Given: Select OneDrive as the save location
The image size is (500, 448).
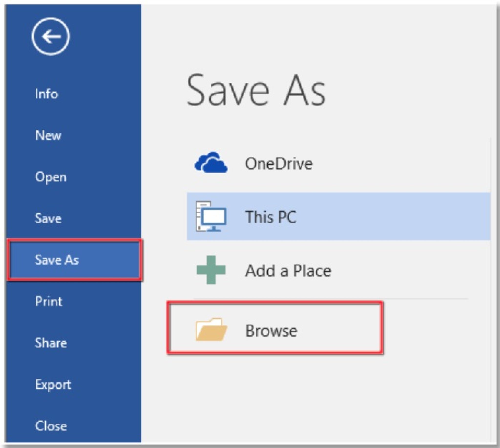Looking at the screenshot, I should click(279, 162).
